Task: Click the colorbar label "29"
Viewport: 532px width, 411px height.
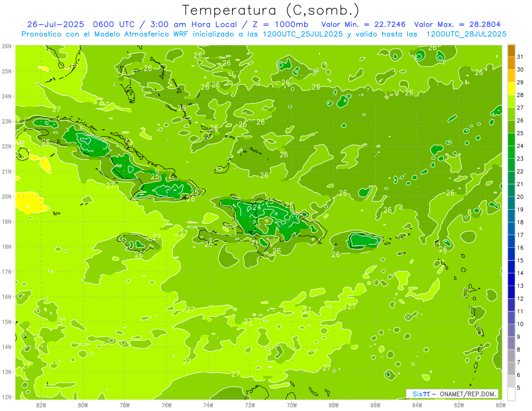Action: pyautogui.click(x=520, y=82)
